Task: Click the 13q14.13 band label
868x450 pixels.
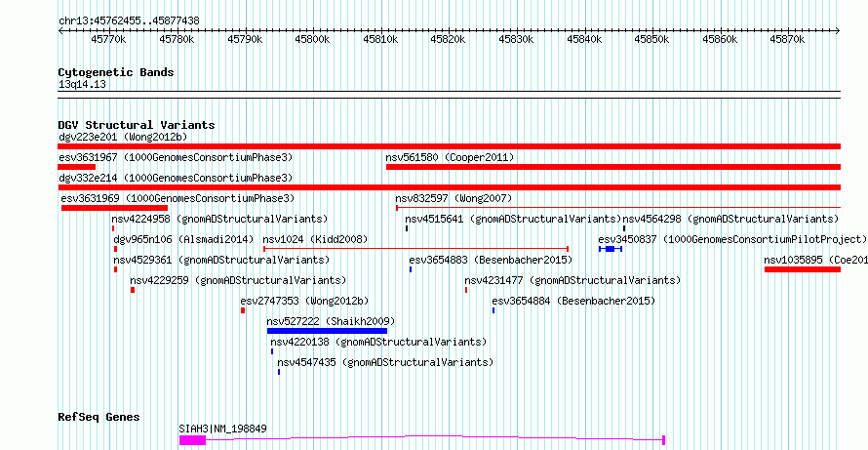Action: pos(83,85)
